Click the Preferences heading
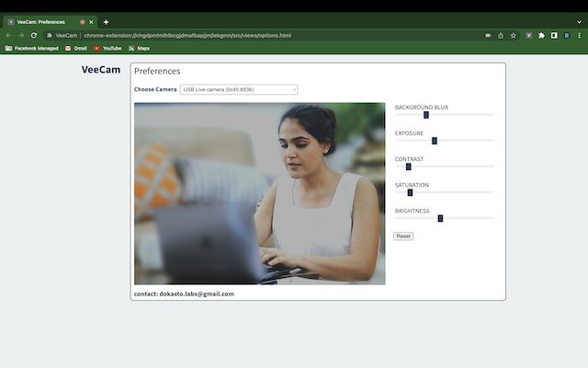Image resolution: width=588 pixels, height=368 pixels. [x=157, y=71]
